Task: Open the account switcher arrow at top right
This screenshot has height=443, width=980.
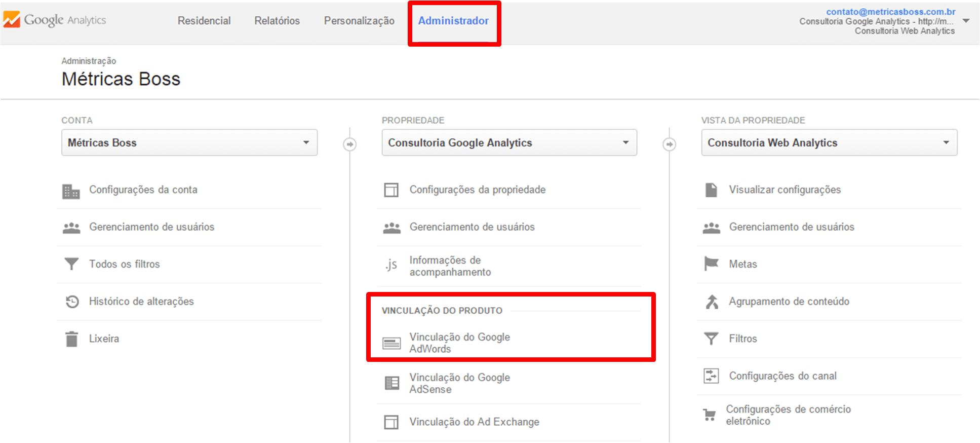Action: pos(966,21)
